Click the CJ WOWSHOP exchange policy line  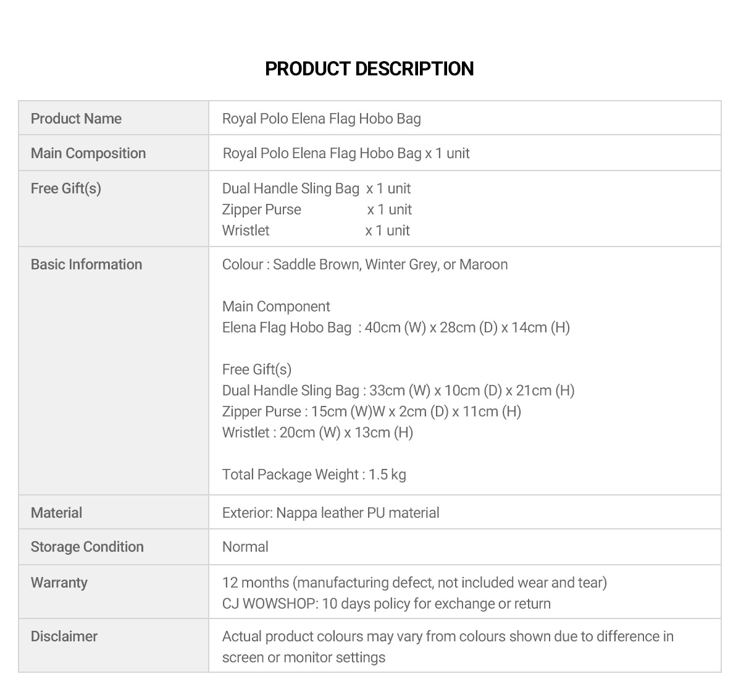pos(387,604)
